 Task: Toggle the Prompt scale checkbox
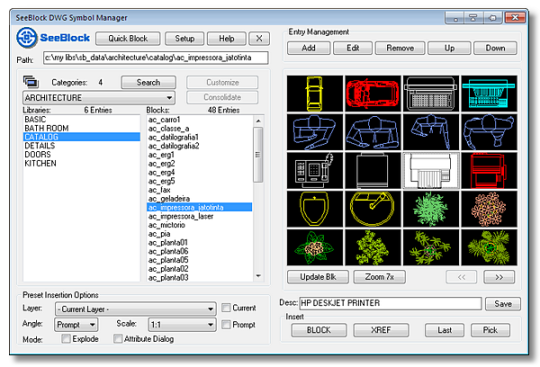coord(226,324)
